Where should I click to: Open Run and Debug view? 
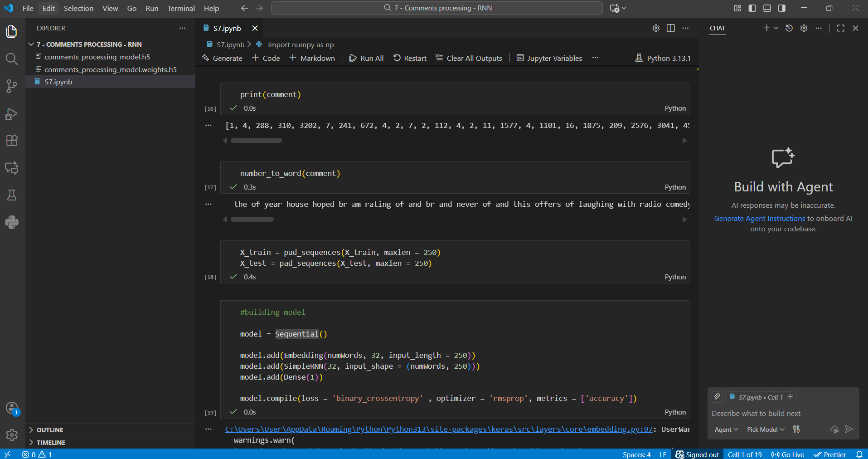coord(12,114)
